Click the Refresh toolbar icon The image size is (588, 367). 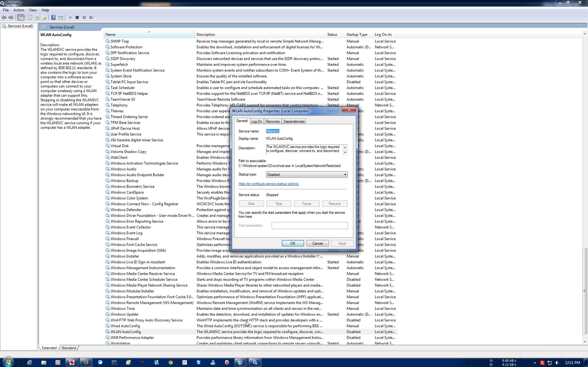(x=37, y=17)
